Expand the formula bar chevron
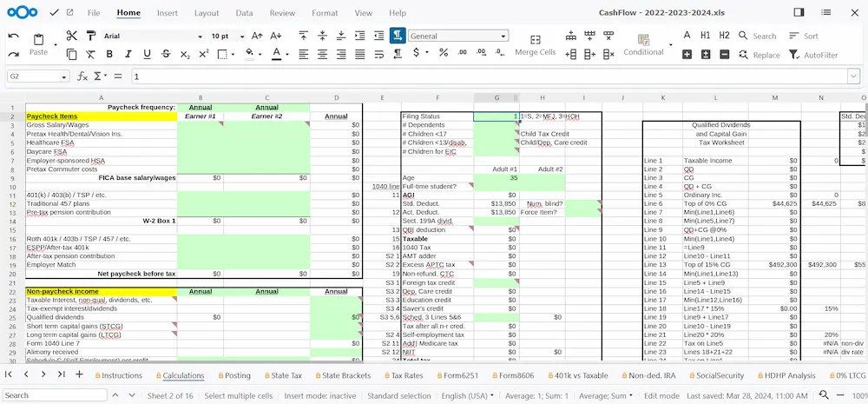The image size is (868, 404). click(x=853, y=76)
